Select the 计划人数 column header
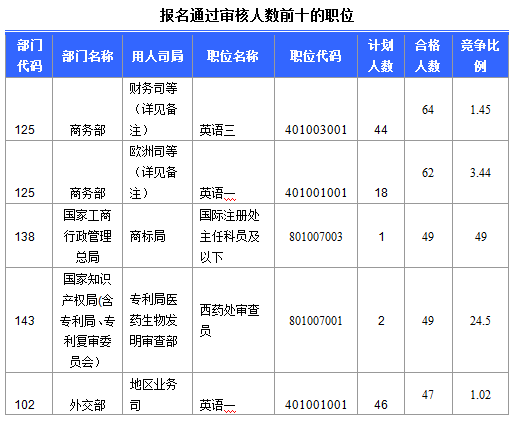This screenshot has height=423, width=516. 381,56
